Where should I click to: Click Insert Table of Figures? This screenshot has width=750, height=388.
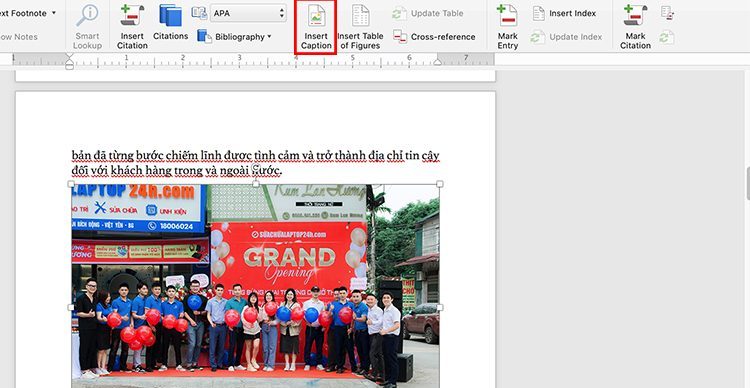360,27
